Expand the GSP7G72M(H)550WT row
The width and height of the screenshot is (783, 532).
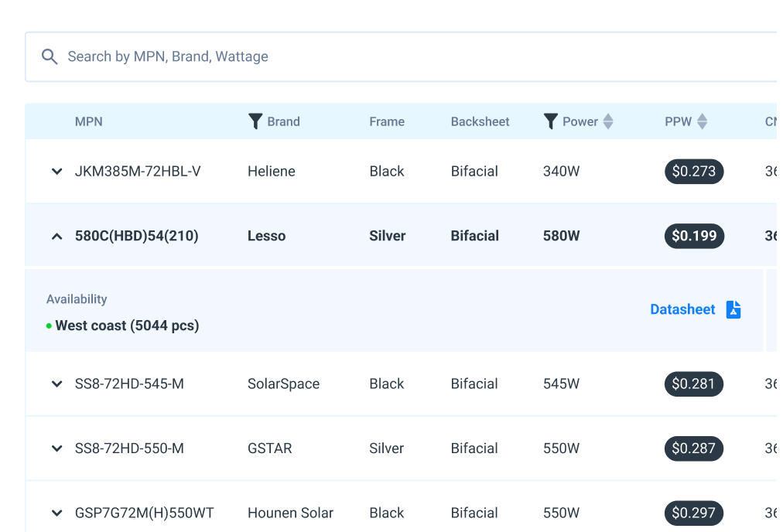point(56,513)
